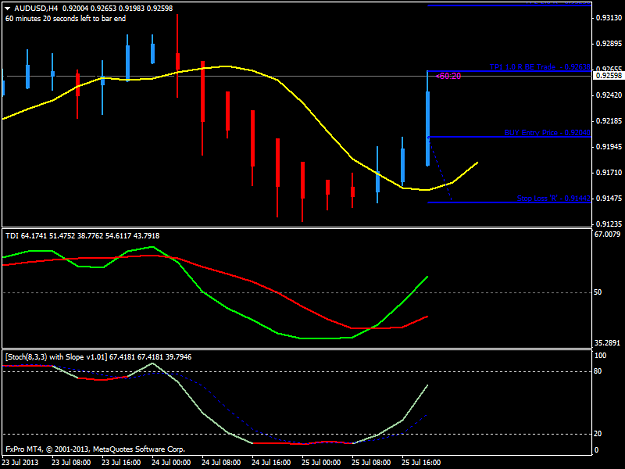
Task: Click the 0.92420 price scale value
Action: pyautogui.click(x=609, y=95)
